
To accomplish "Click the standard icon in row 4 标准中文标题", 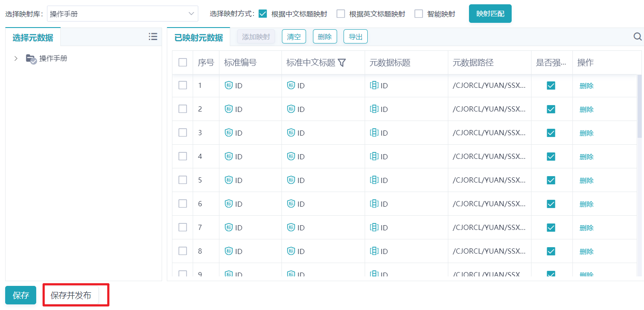I will [x=291, y=157].
